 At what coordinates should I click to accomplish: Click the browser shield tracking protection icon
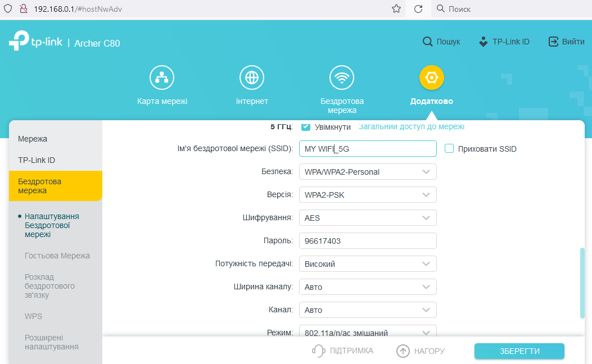pos(7,8)
